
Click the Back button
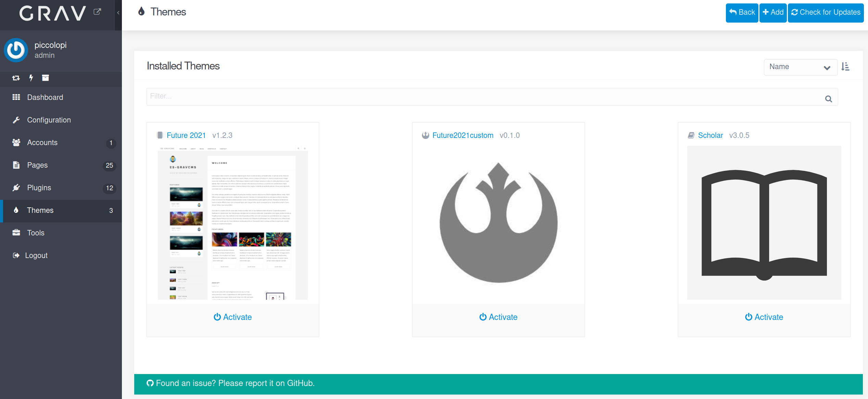tap(742, 13)
